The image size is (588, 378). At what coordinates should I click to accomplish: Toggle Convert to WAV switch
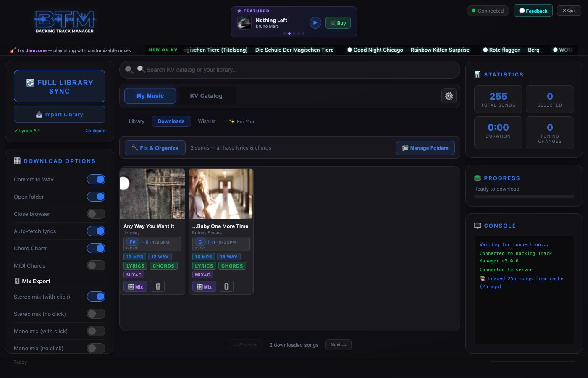coord(96,179)
